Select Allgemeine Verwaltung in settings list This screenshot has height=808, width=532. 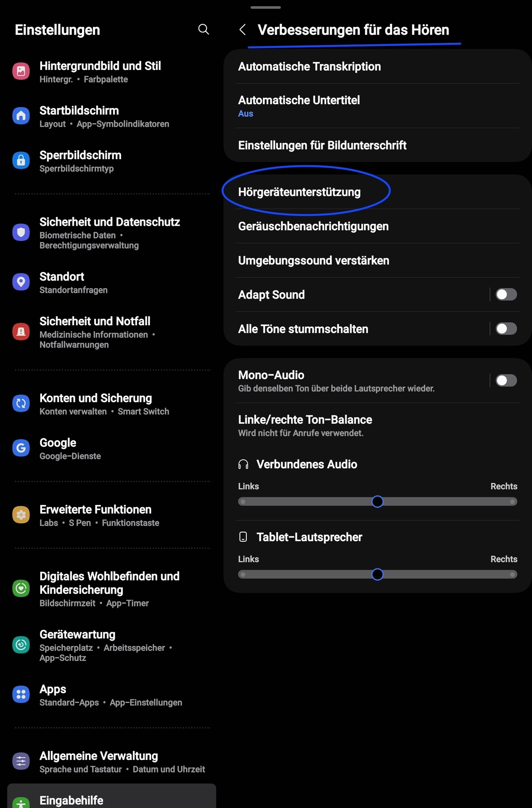[x=99, y=762]
